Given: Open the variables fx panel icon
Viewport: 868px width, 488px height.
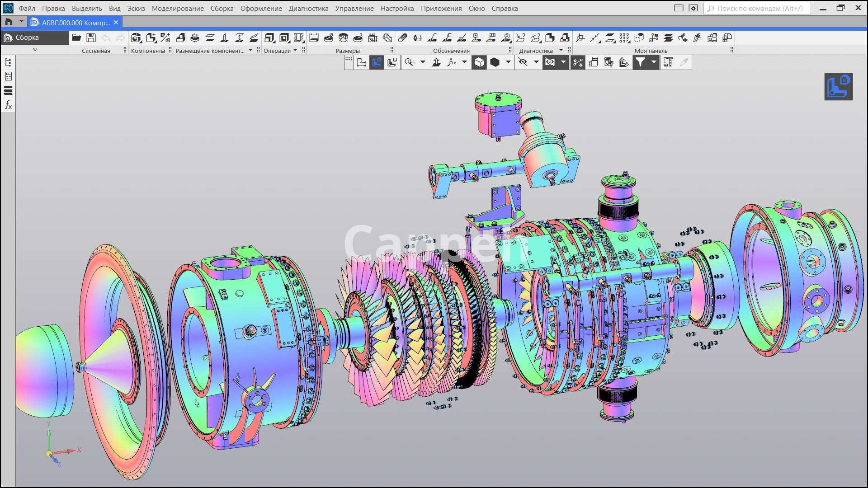Looking at the screenshot, I should 8,105.
